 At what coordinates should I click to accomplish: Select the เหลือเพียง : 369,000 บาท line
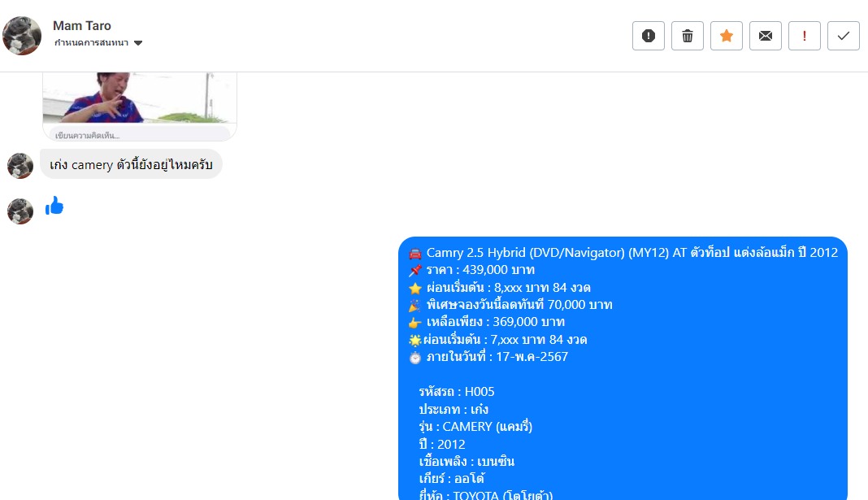pyautogui.click(x=487, y=322)
